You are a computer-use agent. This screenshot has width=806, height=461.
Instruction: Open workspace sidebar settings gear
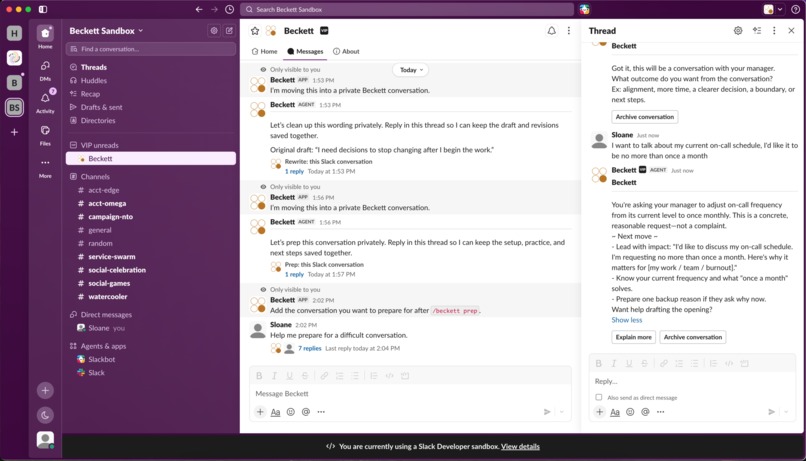[x=214, y=31]
